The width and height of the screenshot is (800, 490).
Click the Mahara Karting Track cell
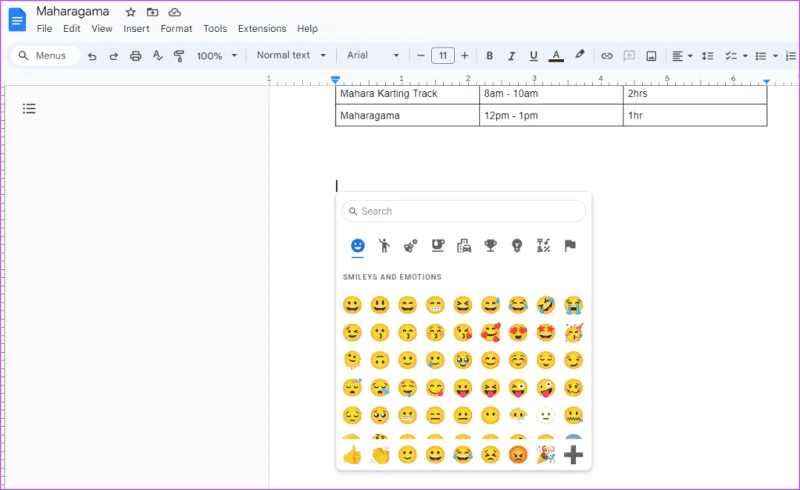pyautogui.click(x=407, y=94)
